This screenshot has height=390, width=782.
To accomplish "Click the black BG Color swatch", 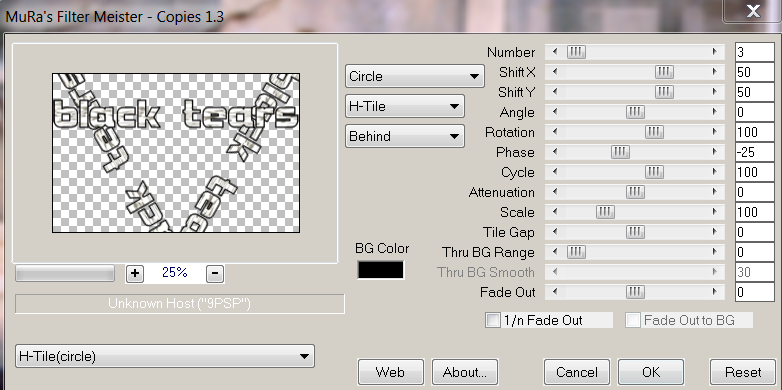I will pos(381,270).
